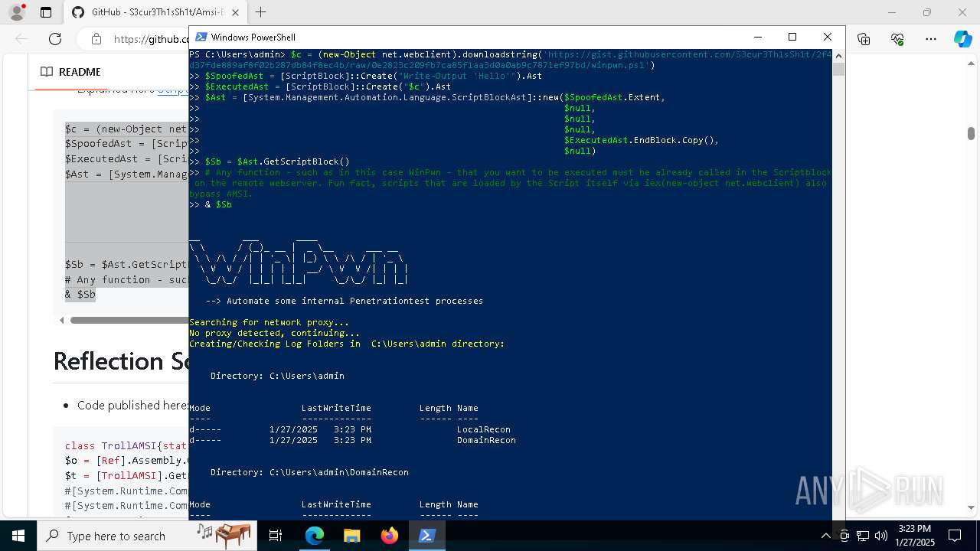Open File Explorer from the taskbar
This screenshot has width=980, height=551.
point(351,536)
